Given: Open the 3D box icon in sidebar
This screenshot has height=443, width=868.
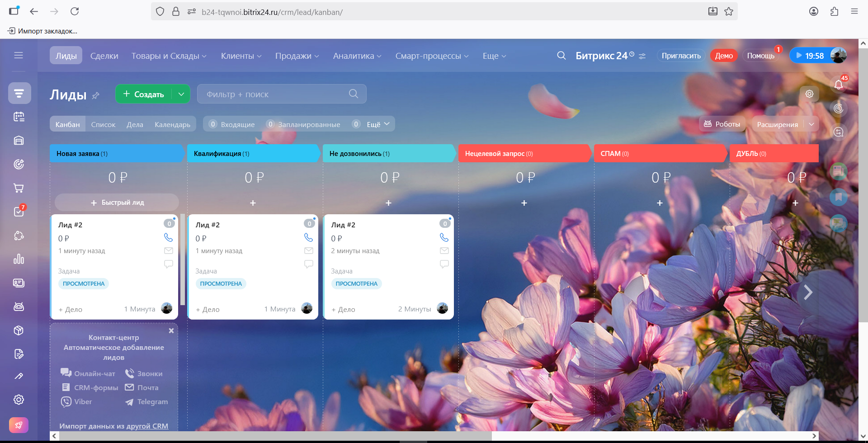Looking at the screenshot, I should pyautogui.click(x=19, y=330).
